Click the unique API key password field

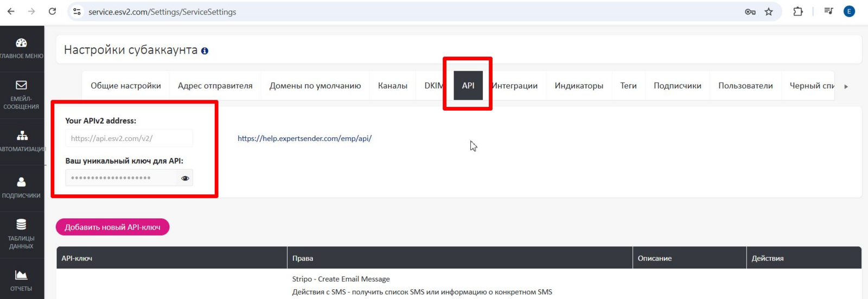(x=122, y=178)
